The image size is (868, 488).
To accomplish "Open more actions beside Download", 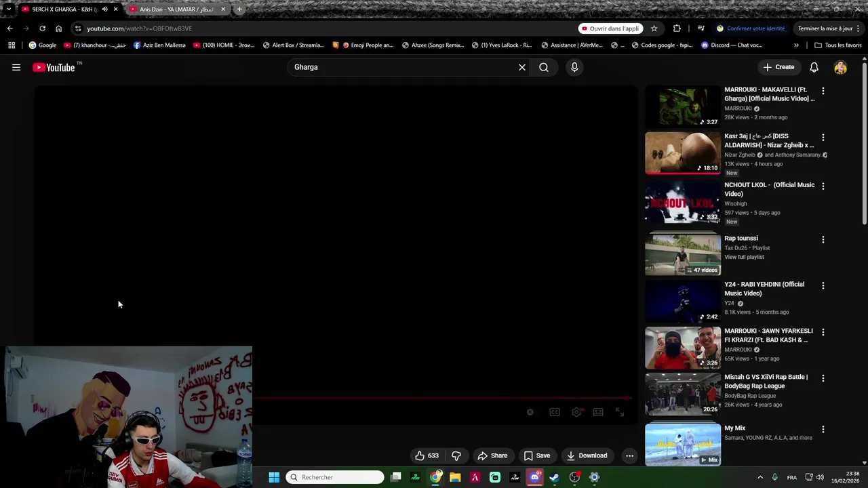I will (x=629, y=455).
